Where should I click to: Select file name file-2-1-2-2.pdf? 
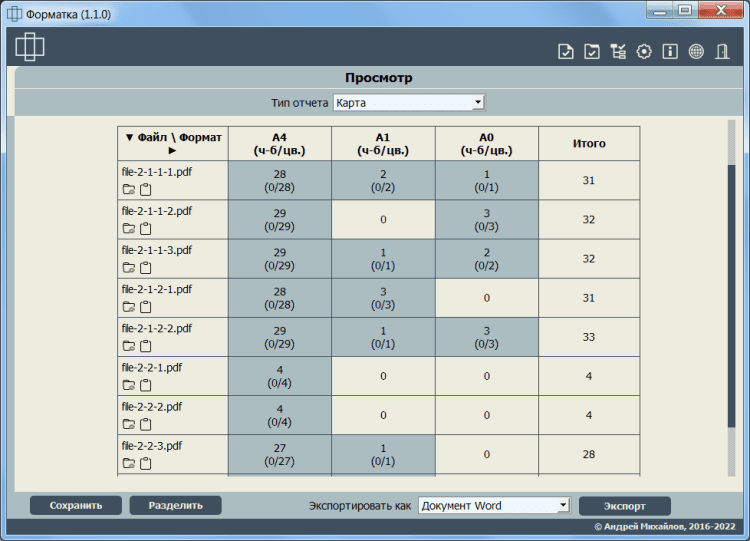tap(156, 329)
